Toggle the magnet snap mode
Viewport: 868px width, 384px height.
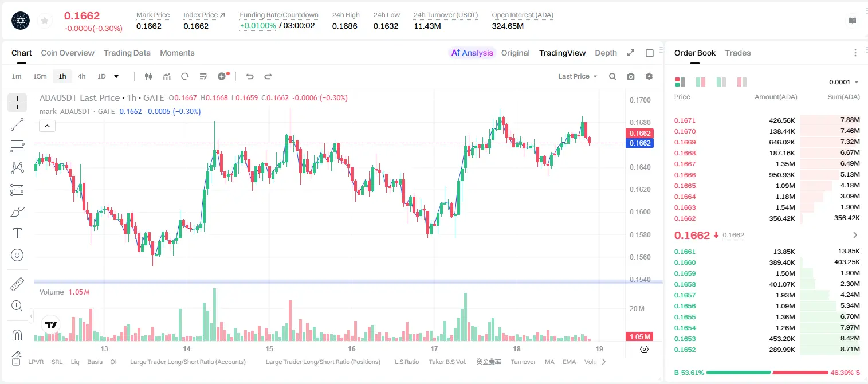click(x=17, y=334)
